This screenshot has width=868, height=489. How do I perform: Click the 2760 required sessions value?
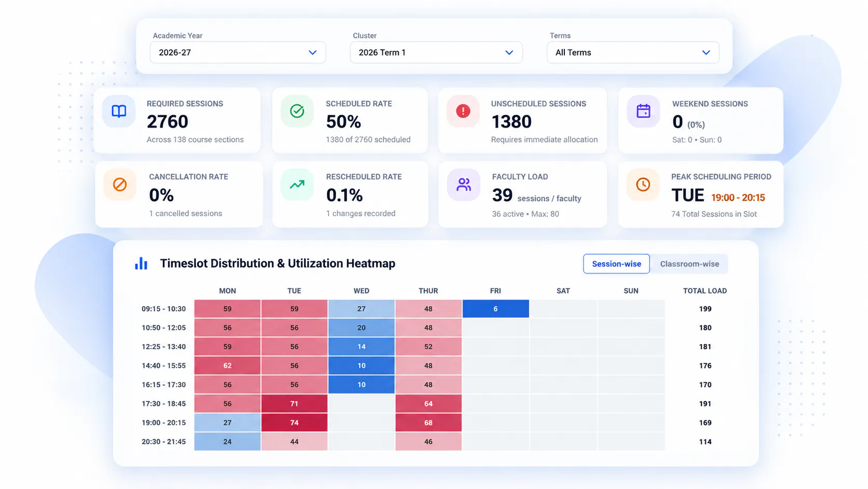point(167,122)
